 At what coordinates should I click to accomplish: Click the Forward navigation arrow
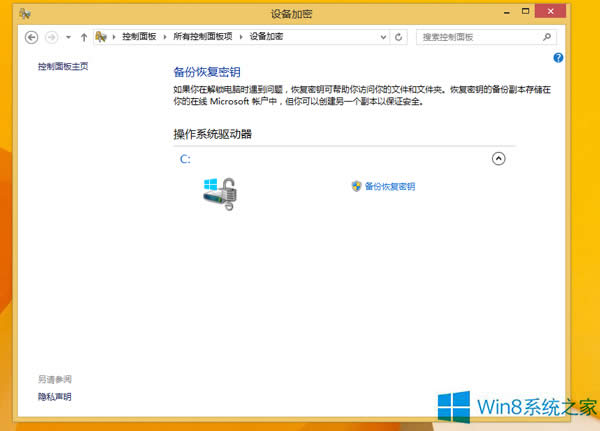(x=51, y=37)
